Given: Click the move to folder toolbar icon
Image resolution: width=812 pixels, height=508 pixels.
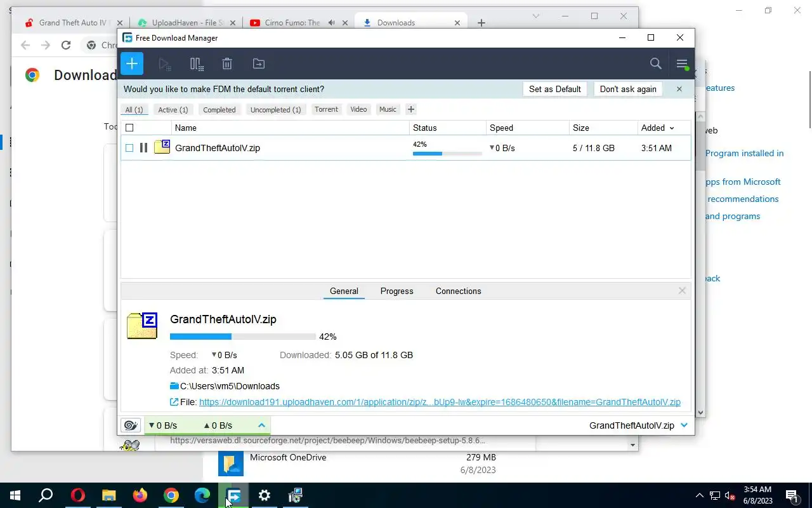Looking at the screenshot, I should click(258, 63).
